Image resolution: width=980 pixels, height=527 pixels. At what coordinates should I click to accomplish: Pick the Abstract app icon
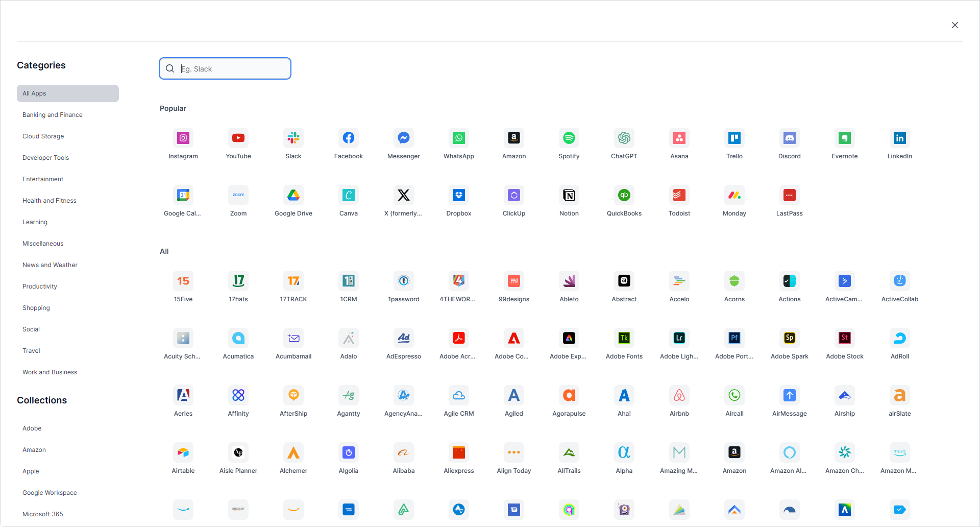tap(624, 281)
